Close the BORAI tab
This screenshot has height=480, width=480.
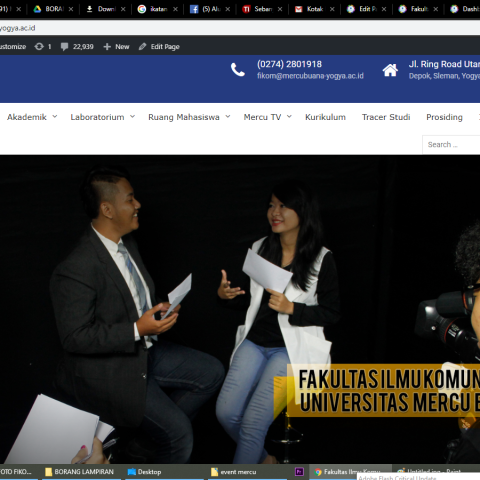point(71,9)
